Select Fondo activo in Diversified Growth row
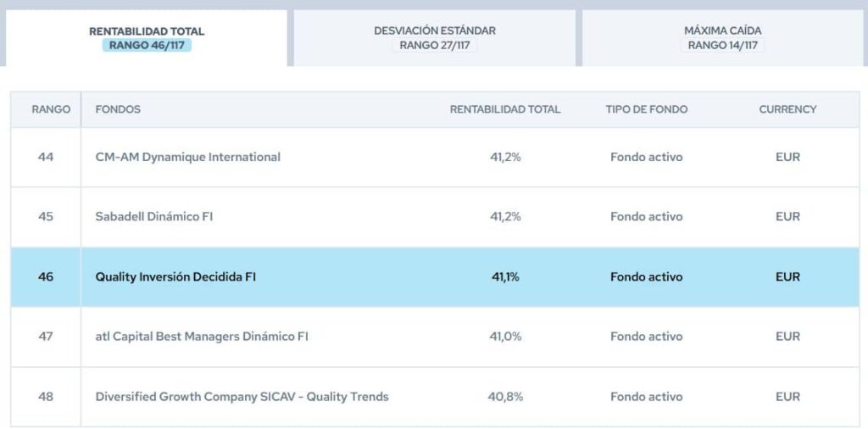The image size is (868, 429). pos(647,397)
